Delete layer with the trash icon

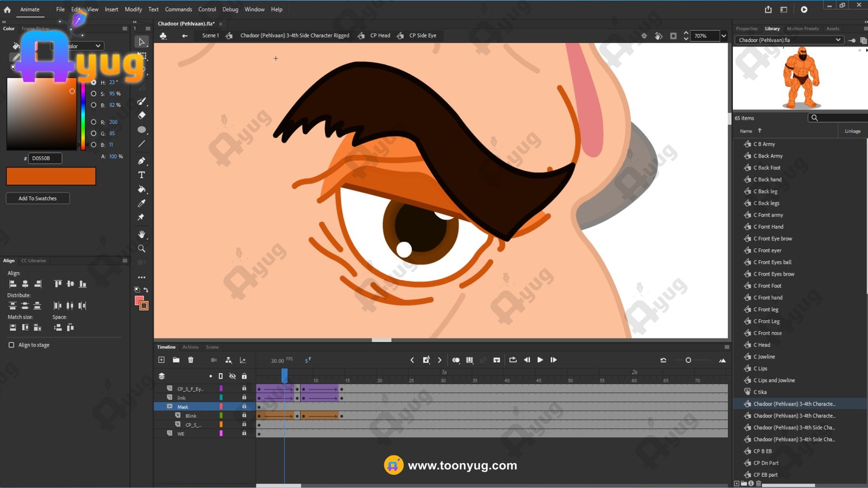pos(190,360)
